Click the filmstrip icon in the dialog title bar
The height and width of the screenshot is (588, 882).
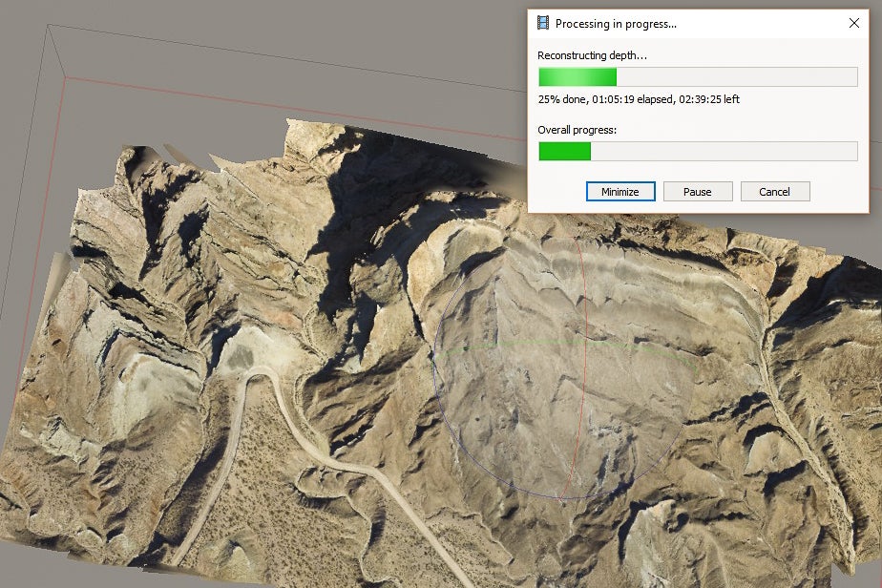tap(545, 23)
